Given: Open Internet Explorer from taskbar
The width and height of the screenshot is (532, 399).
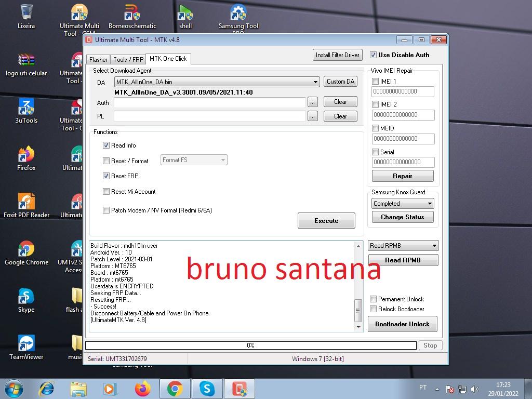Looking at the screenshot, I should (46, 389).
